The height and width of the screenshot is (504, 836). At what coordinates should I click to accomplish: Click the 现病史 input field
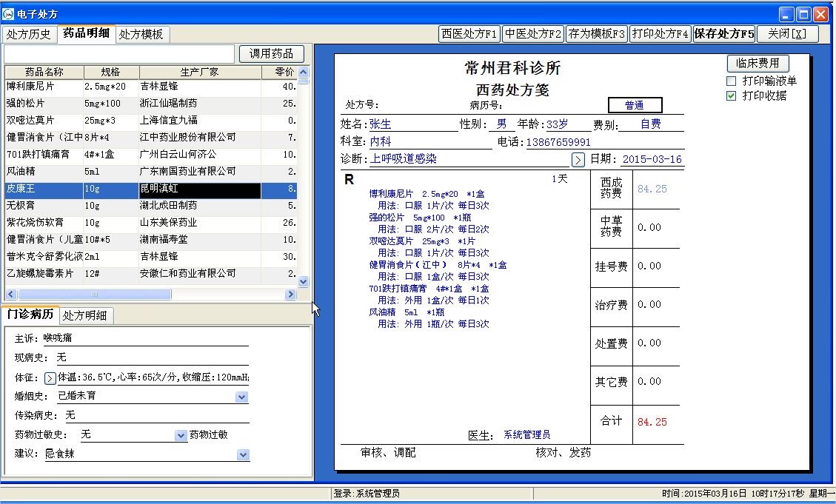152,357
